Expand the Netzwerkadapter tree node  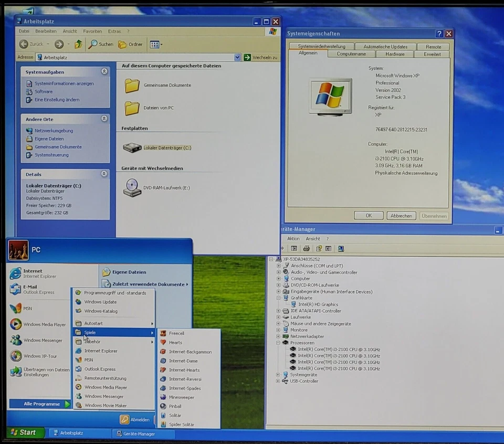coord(279,336)
